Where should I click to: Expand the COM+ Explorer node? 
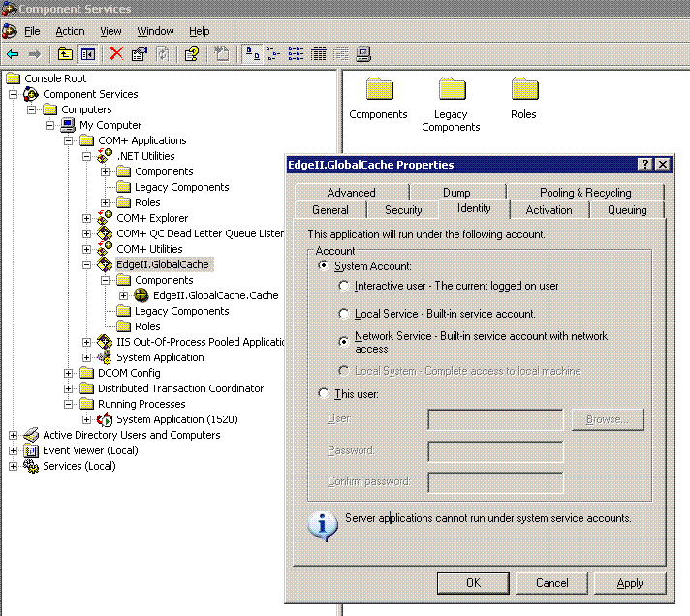[86, 218]
